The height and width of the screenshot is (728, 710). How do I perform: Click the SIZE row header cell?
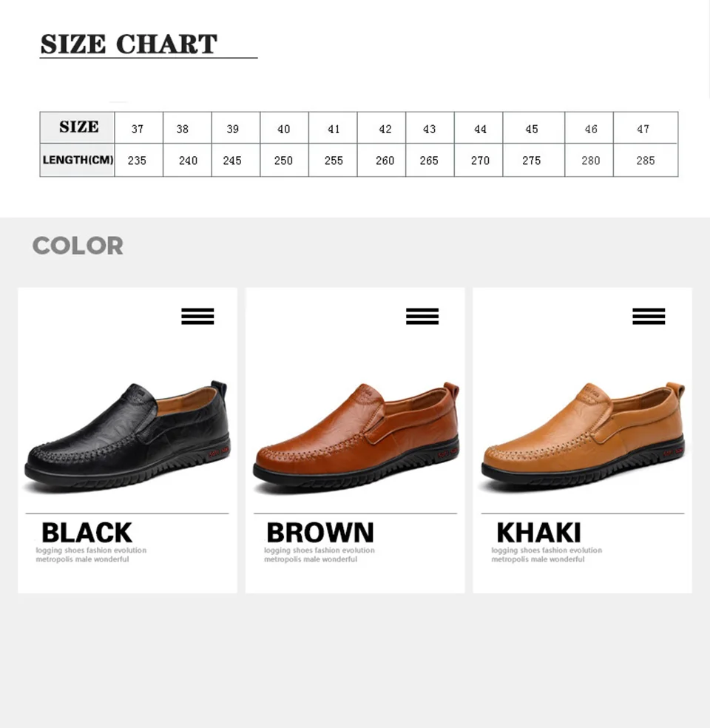tap(78, 127)
